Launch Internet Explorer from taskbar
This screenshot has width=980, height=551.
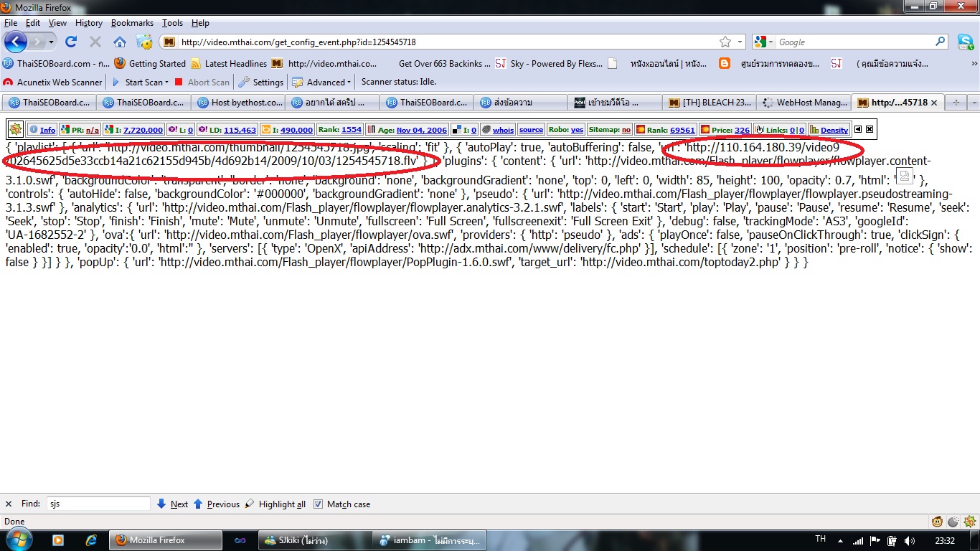pos(91,540)
